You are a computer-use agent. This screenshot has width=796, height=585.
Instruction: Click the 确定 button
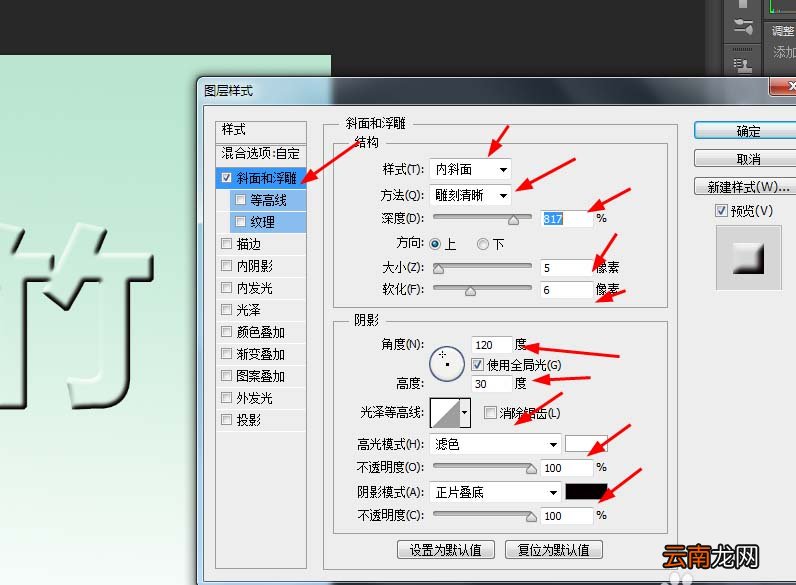click(x=745, y=131)
